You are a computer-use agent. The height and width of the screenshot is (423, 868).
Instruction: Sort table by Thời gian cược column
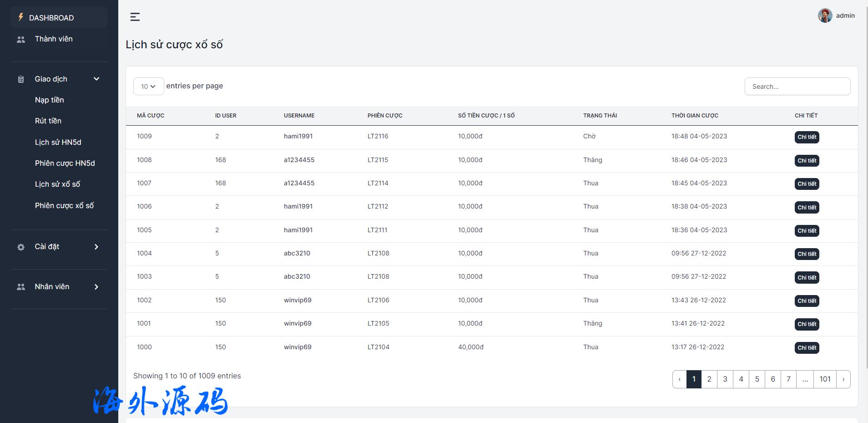695,116
